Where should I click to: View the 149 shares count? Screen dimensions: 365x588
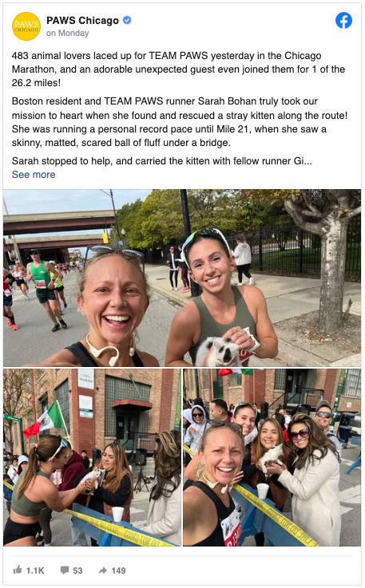[119, 570]
